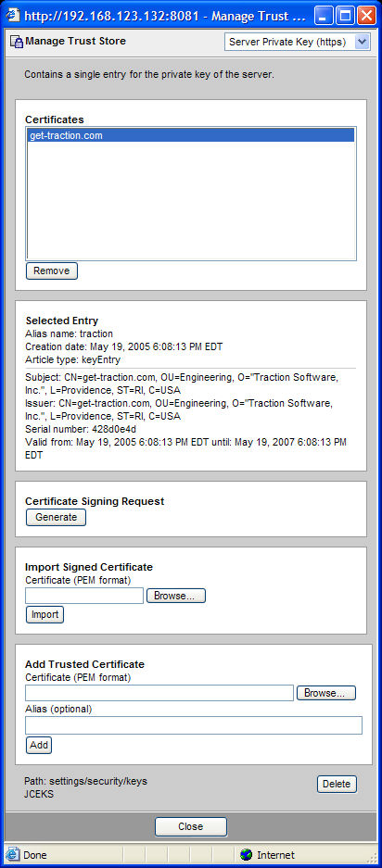Click the Import button
Screen dimensions: 382x868
tap(45, 614)
